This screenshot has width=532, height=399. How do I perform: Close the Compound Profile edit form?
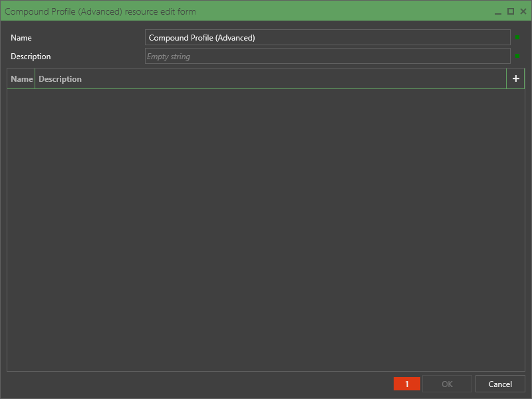523,11
